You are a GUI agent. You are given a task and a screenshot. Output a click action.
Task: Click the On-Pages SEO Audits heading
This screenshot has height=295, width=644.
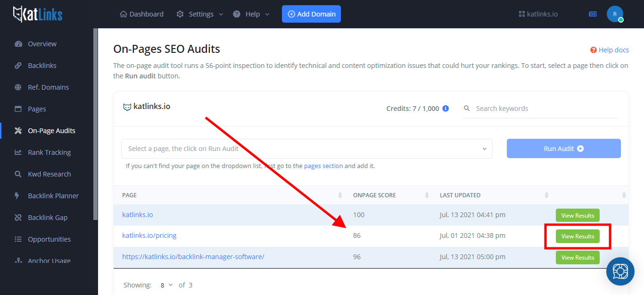coord(167,49)
